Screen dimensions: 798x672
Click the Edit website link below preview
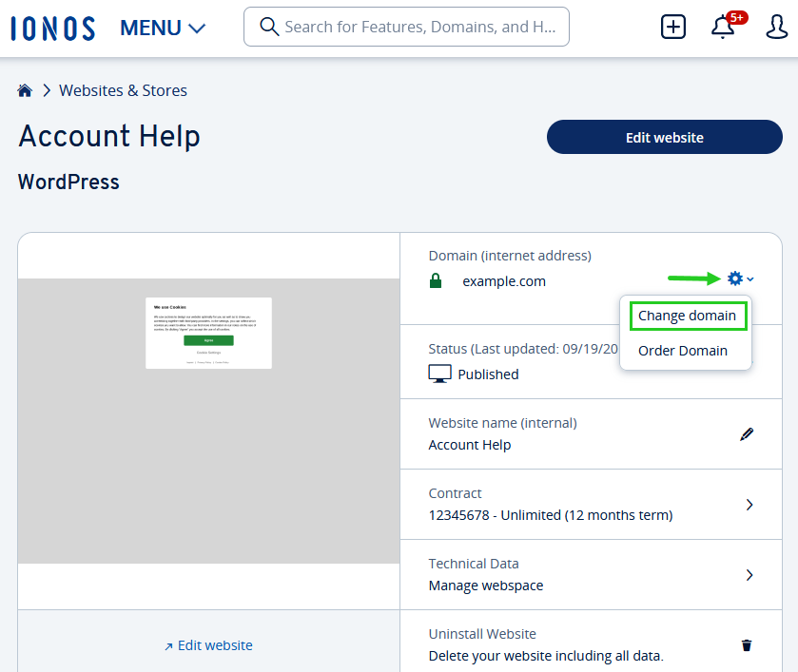tap(208, 645)
